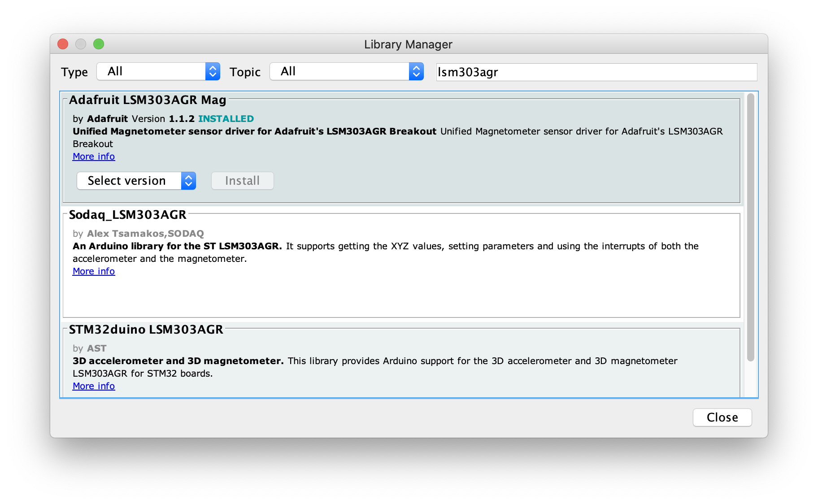Viewport: 818px width, 504px height.
Task: Click the Close button
Action: (x=722, y=417)
